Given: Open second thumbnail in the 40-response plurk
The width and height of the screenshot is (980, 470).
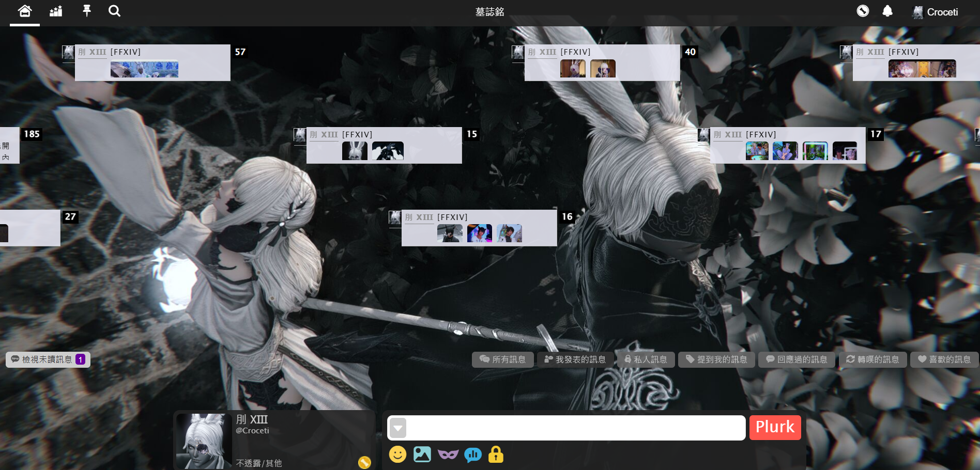Looking at the screenshot, I should pos(603,68).
